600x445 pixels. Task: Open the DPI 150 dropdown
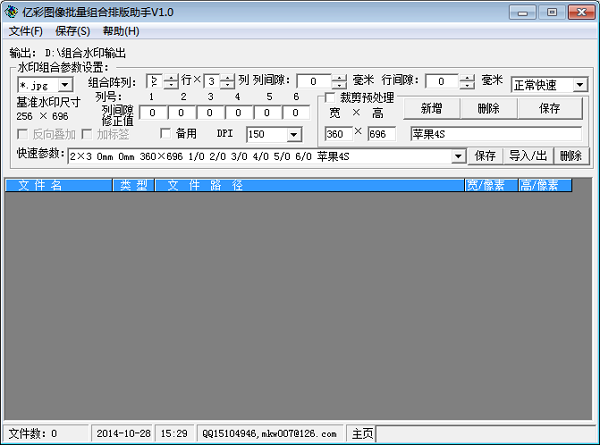[294, 134]
